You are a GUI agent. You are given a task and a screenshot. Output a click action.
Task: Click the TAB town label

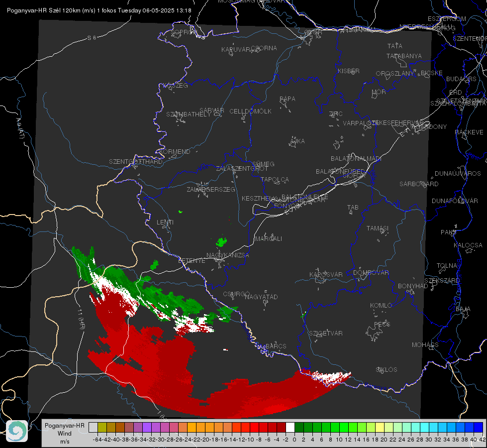point(353,208)
